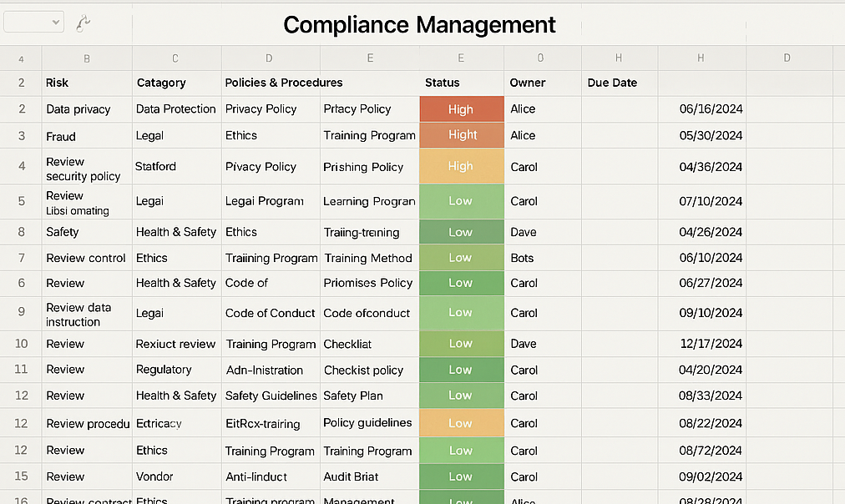Select the Fraud risk cell
This screenshot has width=845, height=504.
(x=86, y=135)
